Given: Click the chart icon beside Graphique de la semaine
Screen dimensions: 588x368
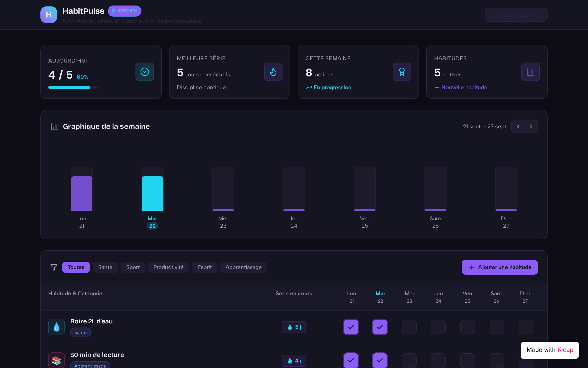Looking at the screenshot, I should pos(54,126).
